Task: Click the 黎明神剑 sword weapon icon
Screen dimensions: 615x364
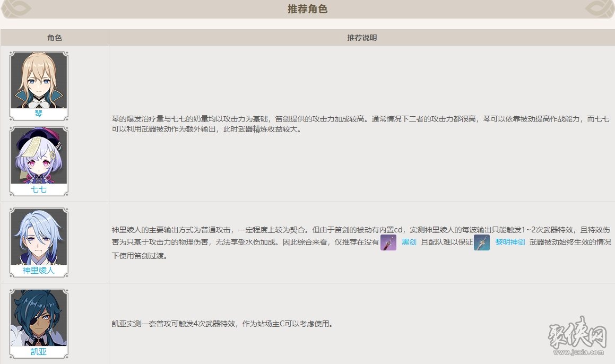Action: 482,242
